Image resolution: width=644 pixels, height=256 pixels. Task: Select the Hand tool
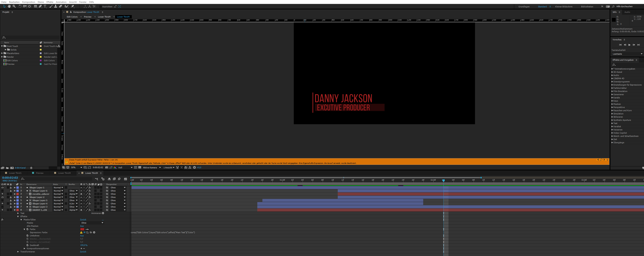pyautogui.click(x=9, y=6)
